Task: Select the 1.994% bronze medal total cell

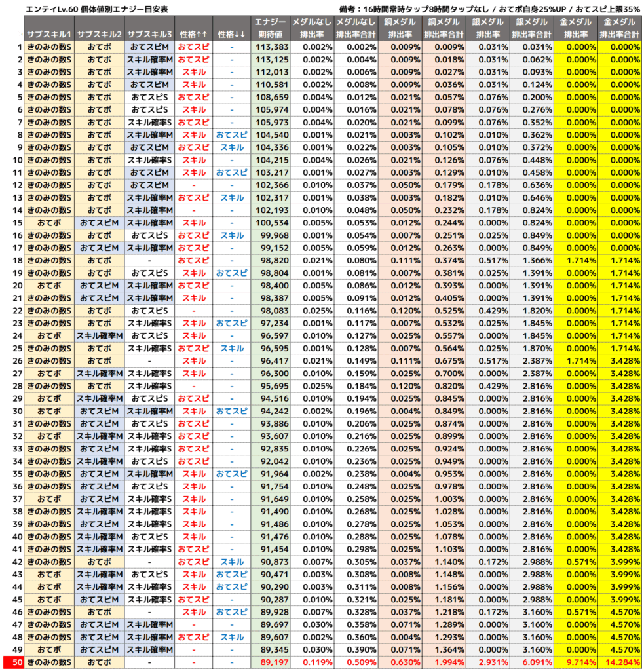Action: (x=444, y=662)
